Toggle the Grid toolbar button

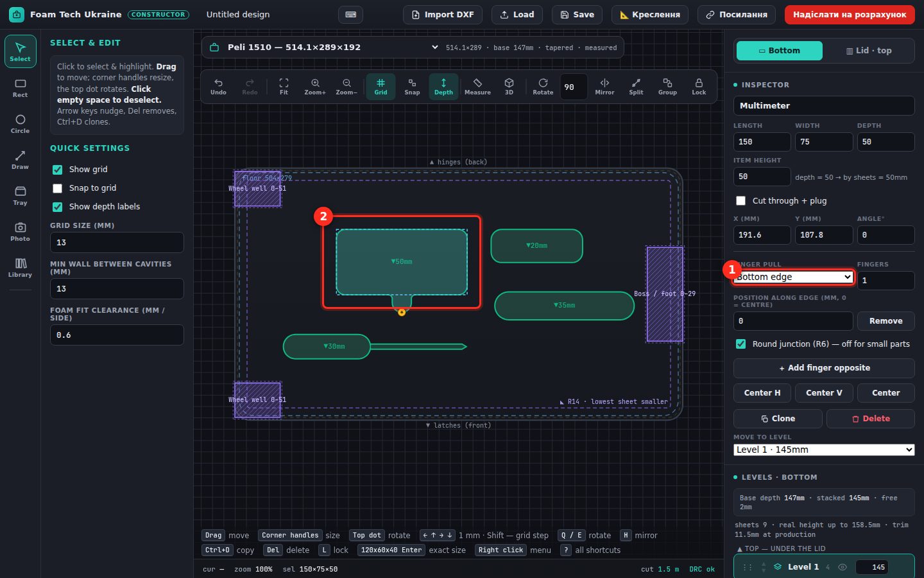point(381,87)
